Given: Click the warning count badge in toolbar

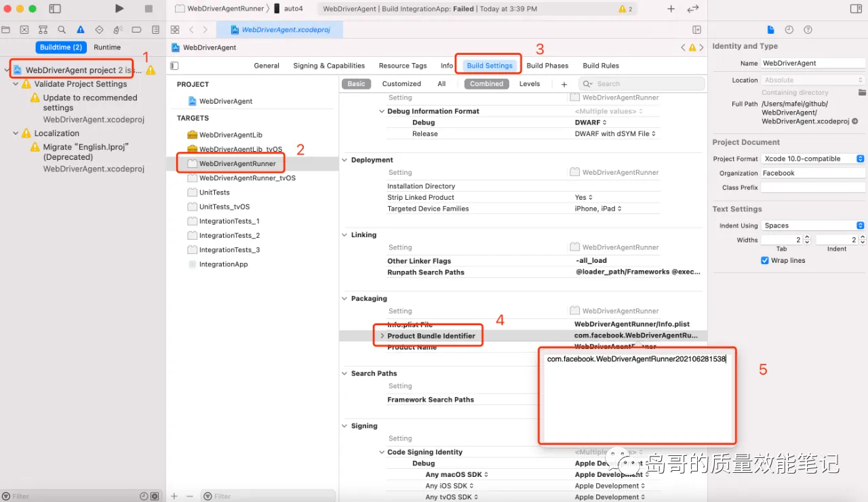Looking at the screenshot, I should (x=625, y=9).
